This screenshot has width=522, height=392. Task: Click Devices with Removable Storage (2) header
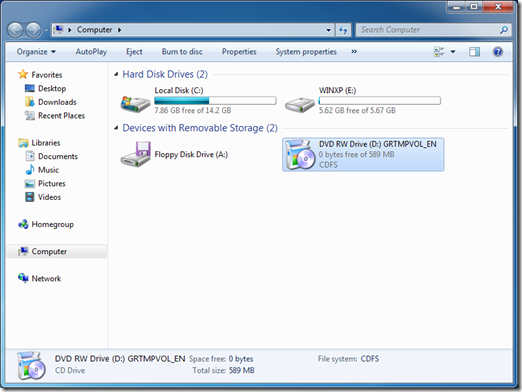[x=200, y=128]
